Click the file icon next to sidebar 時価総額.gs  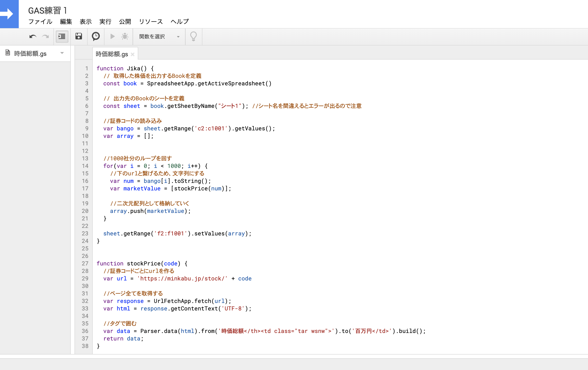click(x=7, y=53)
